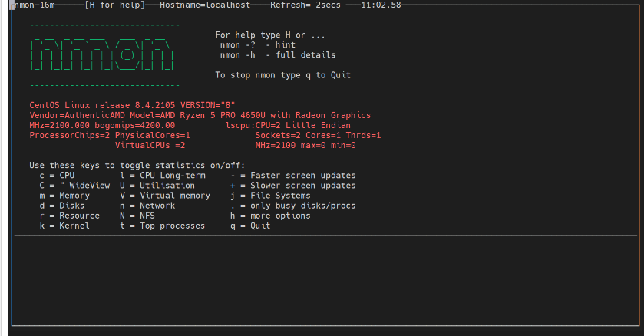
Task: Click '. = only busy disks/procs' entry
Action: [x=293, y=206]
